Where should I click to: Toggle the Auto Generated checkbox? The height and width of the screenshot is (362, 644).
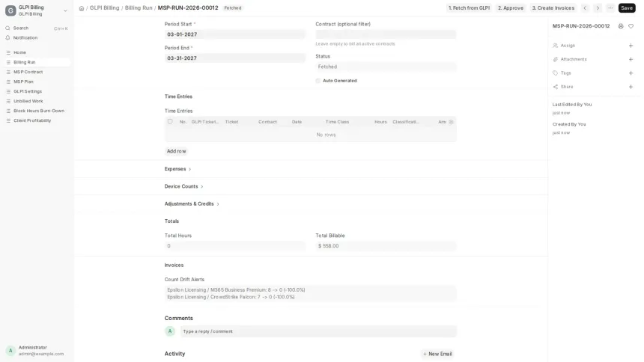click(x=318, y=81)
